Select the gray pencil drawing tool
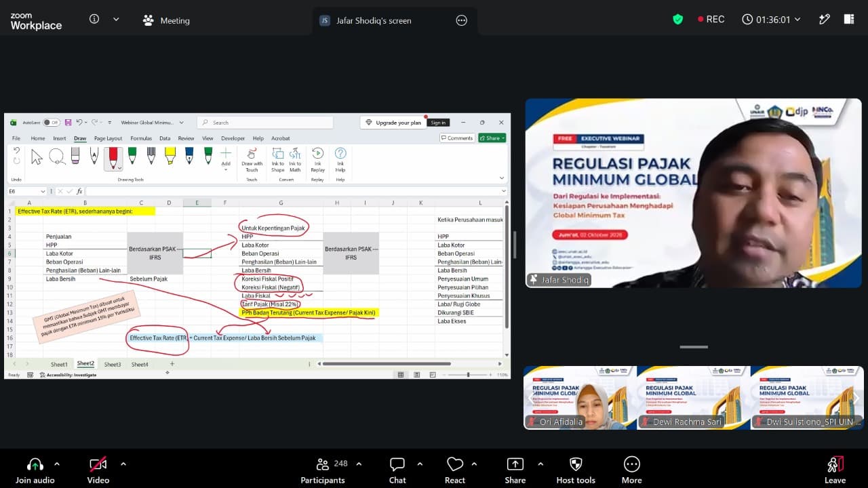The height and width of the screenshot is (488, 868). coord(151,156)
